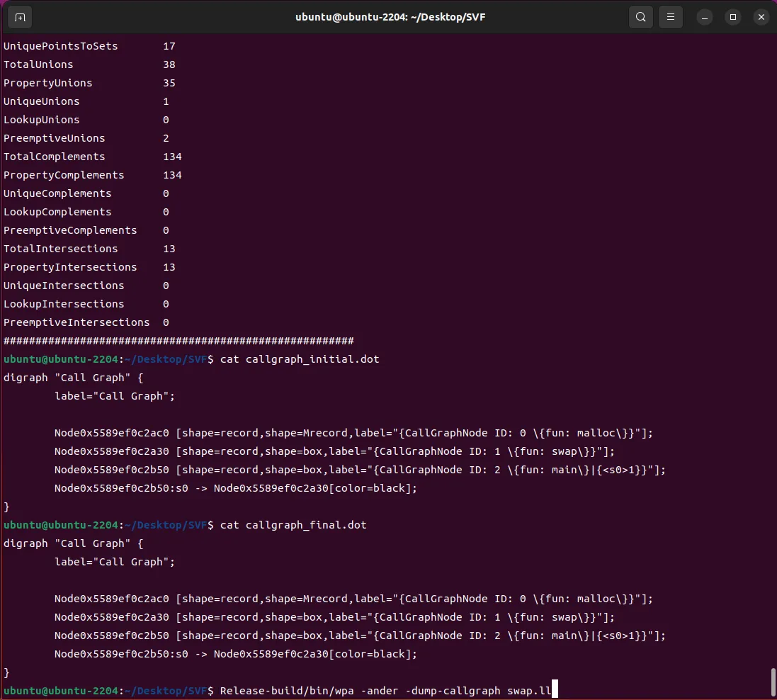Click Release-build/bin/wpa path in the last command
The height and width of the screenshot is (700, 777).
[288, 691]
